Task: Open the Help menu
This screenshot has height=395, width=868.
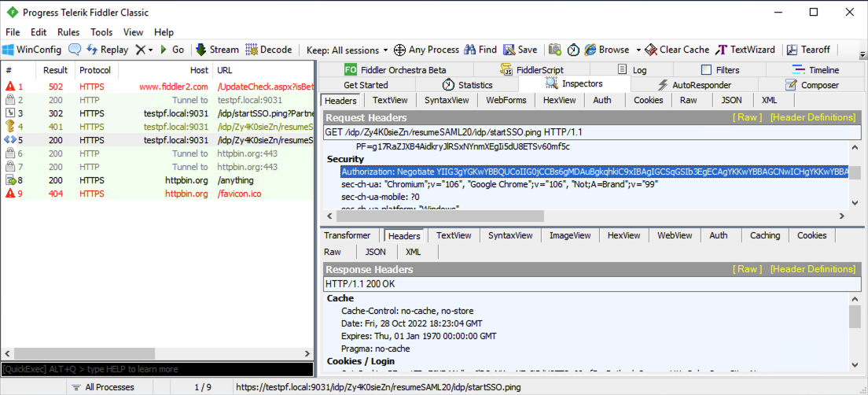Action: tap(164, 32)
